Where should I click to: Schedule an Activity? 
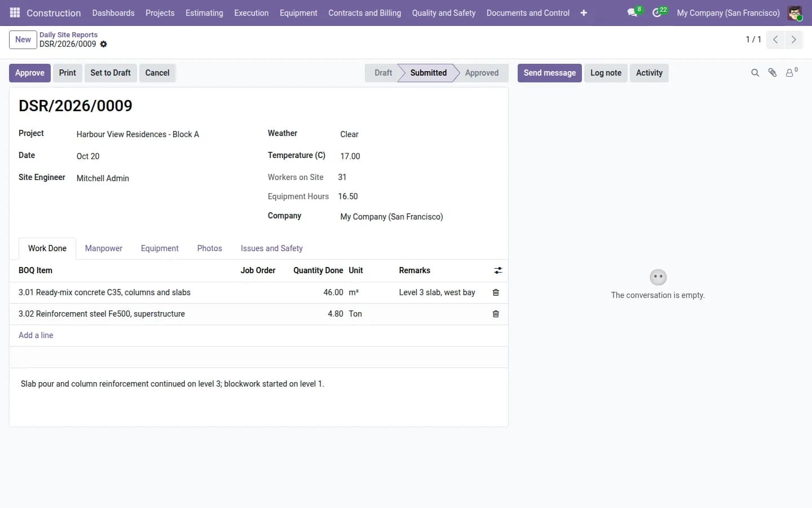point(649,73)
